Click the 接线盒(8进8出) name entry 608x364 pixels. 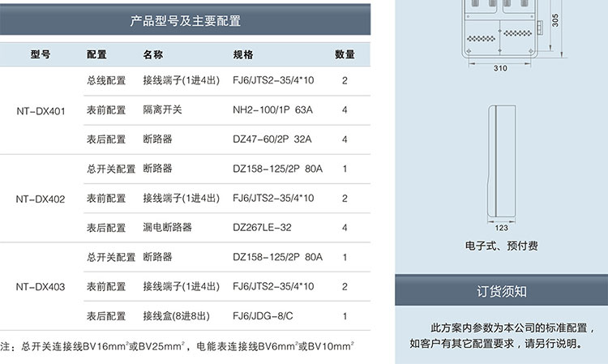click(178, 316)
